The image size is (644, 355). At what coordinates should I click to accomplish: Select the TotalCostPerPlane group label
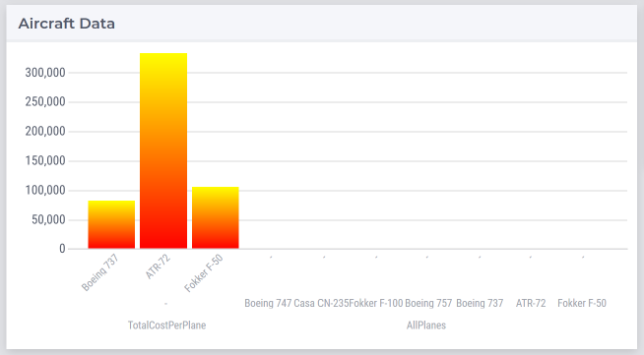(x=166, y=325)
